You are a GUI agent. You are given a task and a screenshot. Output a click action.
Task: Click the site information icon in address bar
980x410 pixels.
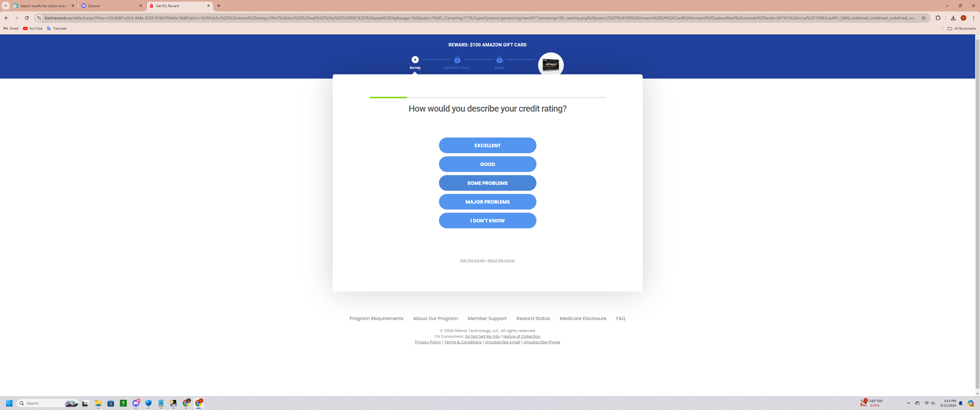click(39, 18)
